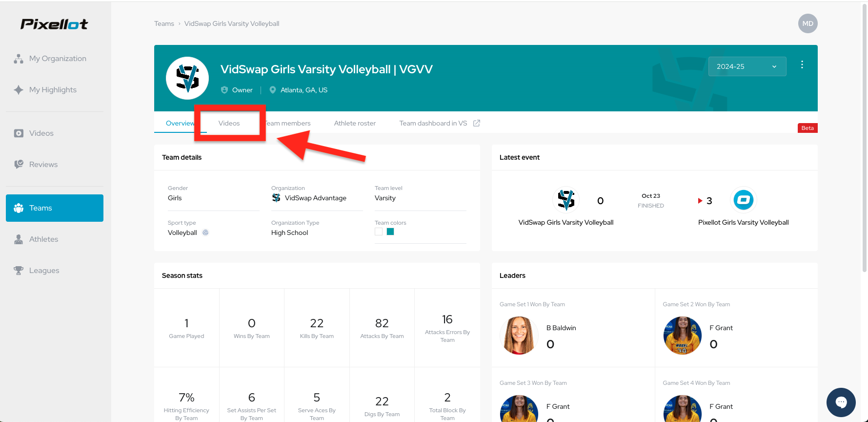Image resolution: width=868 pixels, height=422 pixels.
Task: Click Attacks Errors By Team stat
Action: coord(447,328)
